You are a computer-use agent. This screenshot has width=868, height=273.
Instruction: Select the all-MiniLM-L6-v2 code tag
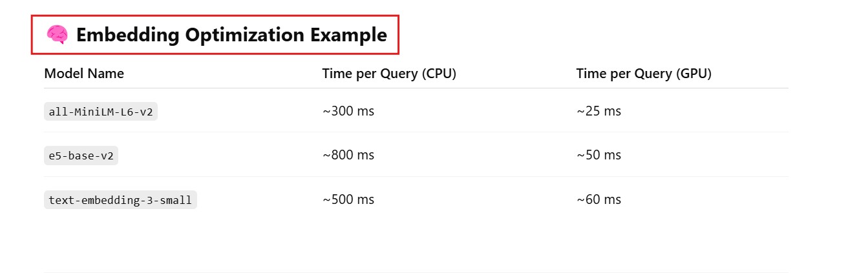tap(101, 112)
